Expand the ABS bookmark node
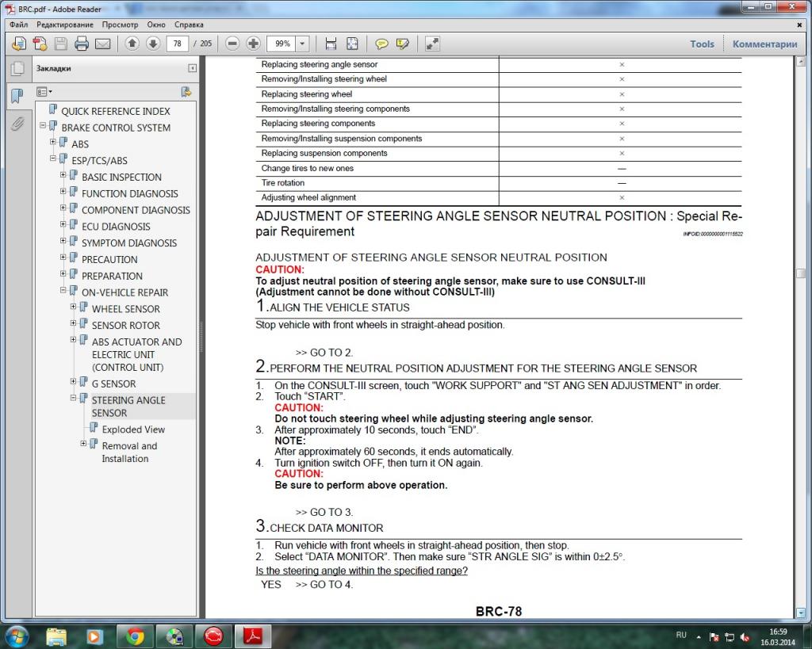Screen dimensions: 812x649 (x=53, y=143)
